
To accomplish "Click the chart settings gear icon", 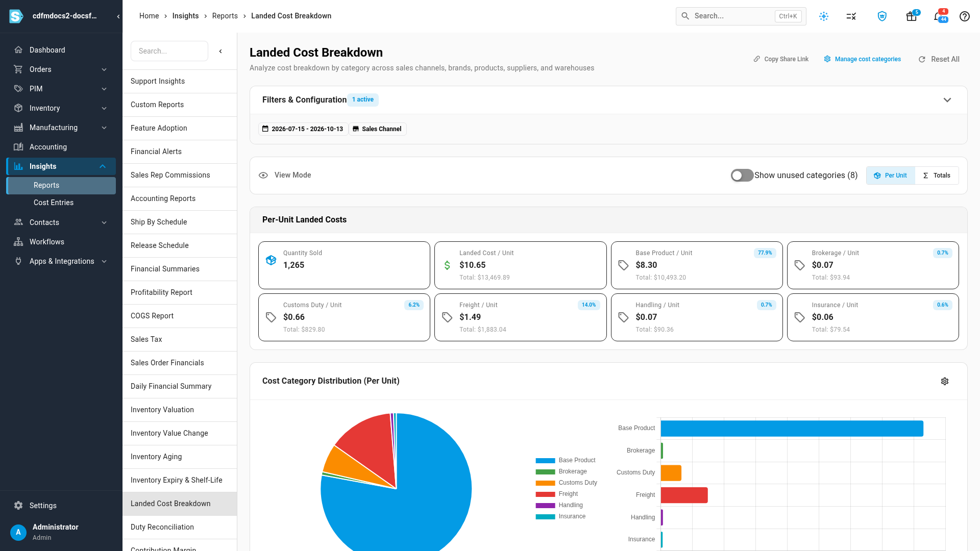I will pos(945,382).
